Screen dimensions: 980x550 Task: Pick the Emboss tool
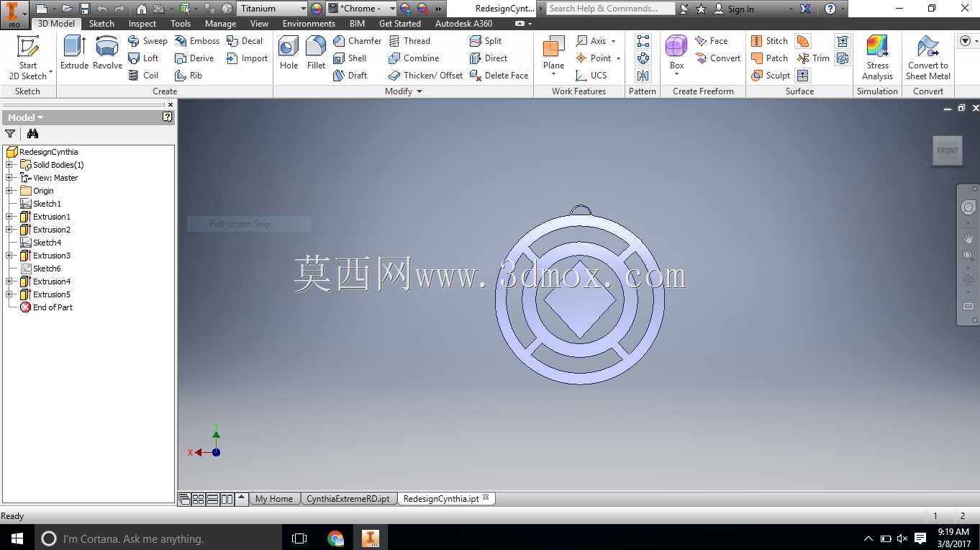[197, 41]
